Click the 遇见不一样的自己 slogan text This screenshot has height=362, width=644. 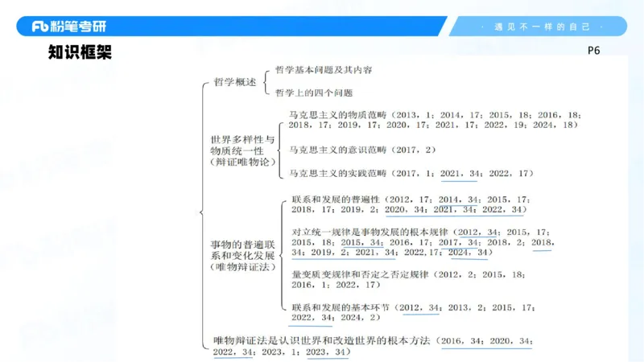click(x=542, y=27)
